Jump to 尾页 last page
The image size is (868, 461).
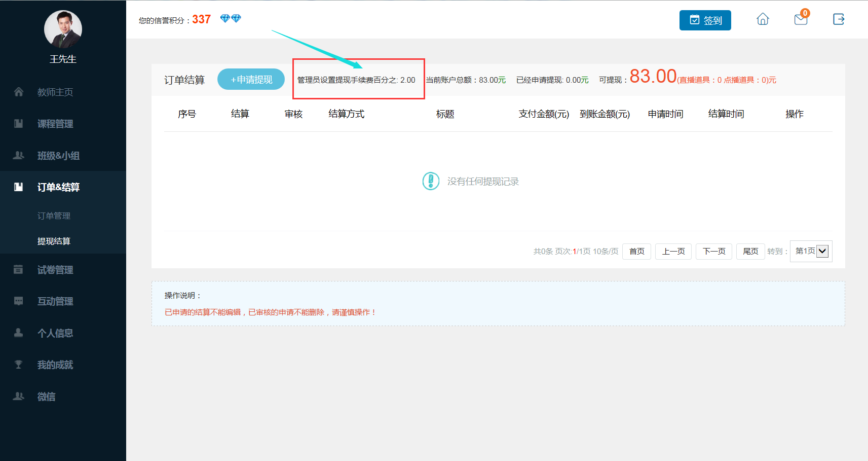pyautogui.click(x=750, y=251)
